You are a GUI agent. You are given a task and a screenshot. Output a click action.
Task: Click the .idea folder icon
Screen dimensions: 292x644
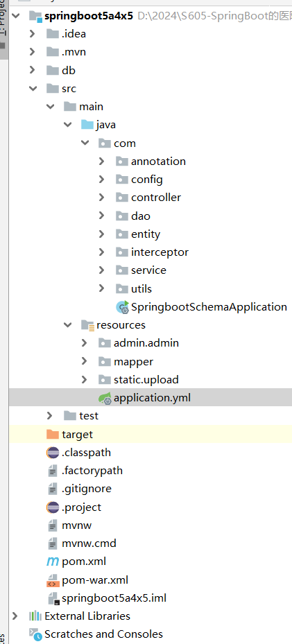(53, 34)
